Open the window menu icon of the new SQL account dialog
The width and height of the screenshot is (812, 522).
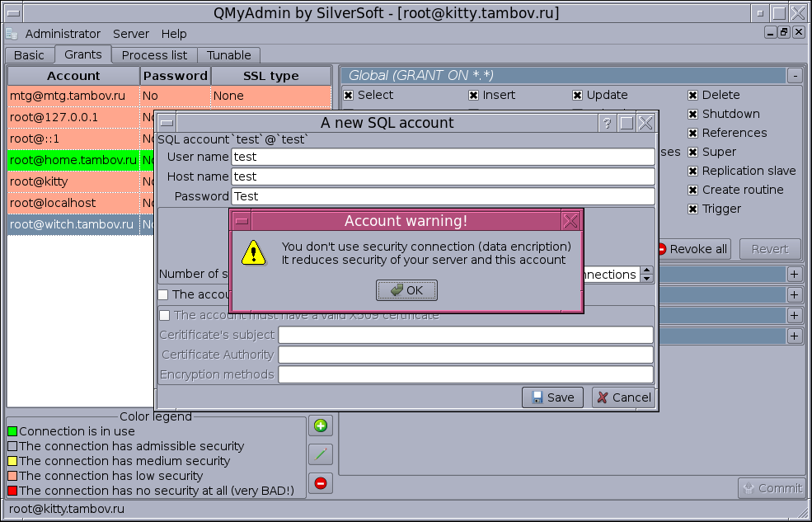point(167,123)
